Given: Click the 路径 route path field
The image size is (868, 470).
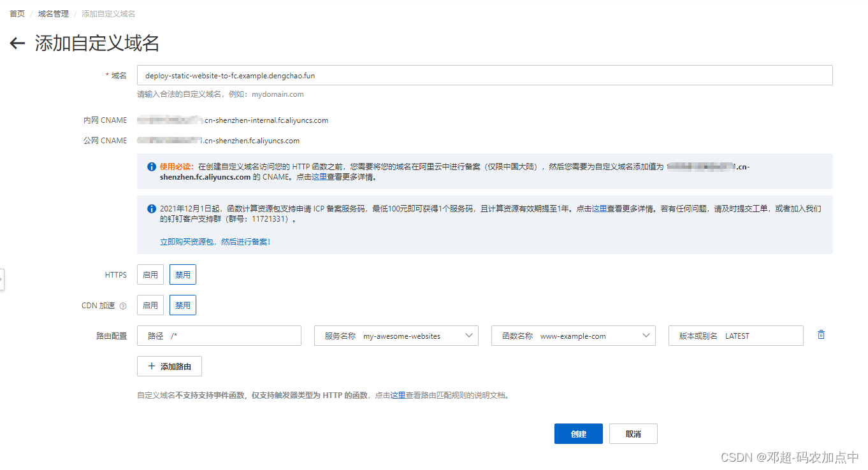Looking at the screenshot, I should click(x=219, y=336).
